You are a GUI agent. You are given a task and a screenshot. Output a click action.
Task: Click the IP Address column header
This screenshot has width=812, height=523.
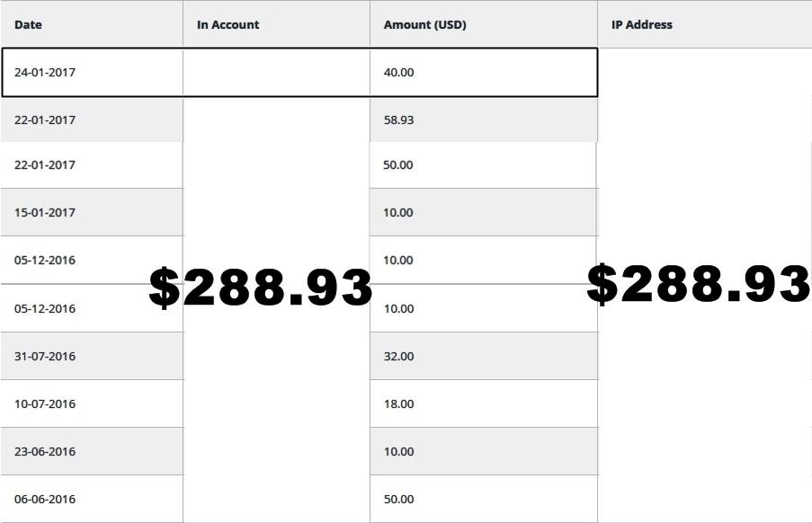click(x=642, y=25)
